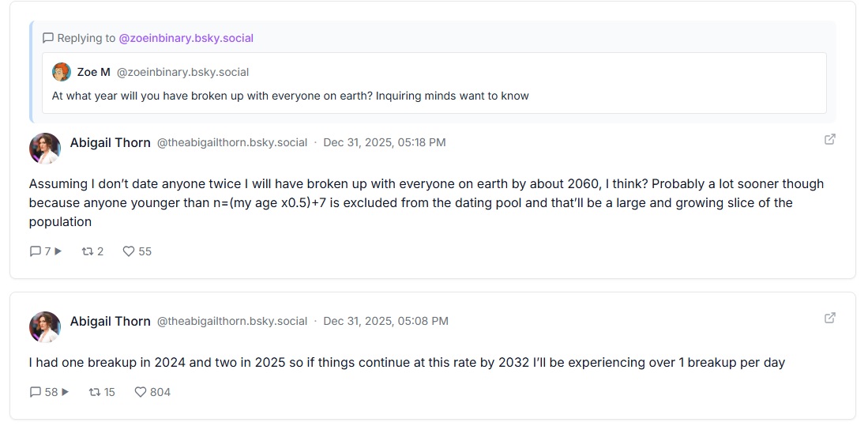Screen dimensions: 868x430
Task: Open external link icon on second post
Action: [x=830, y=318]
